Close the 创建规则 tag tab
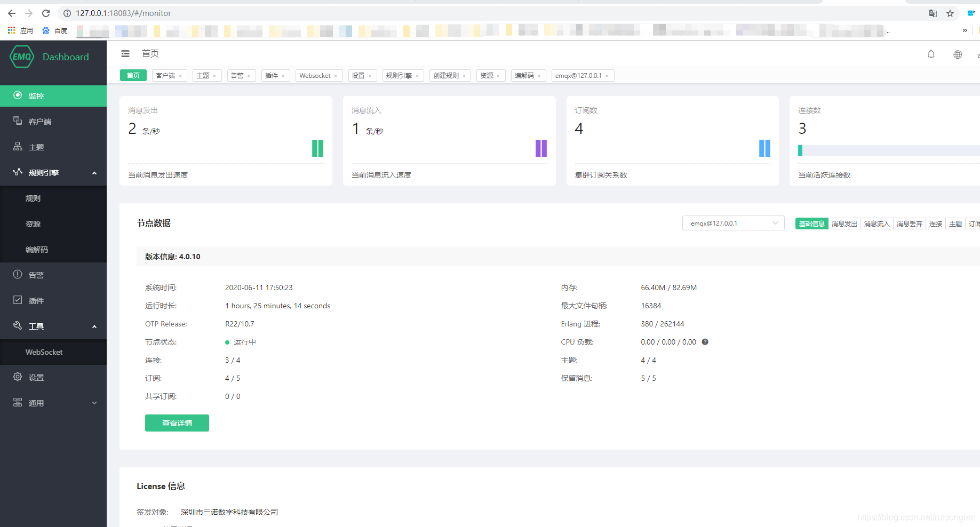 464,76
